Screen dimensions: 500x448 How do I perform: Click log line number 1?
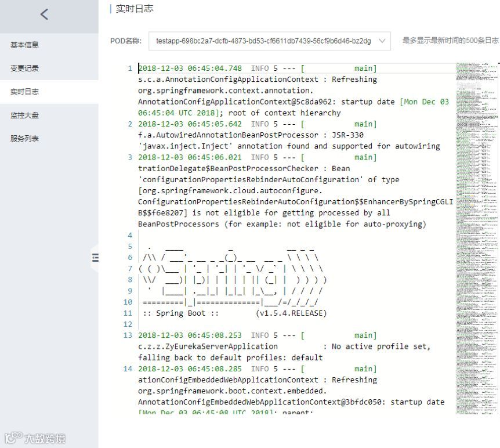click(x=130, y=68)
